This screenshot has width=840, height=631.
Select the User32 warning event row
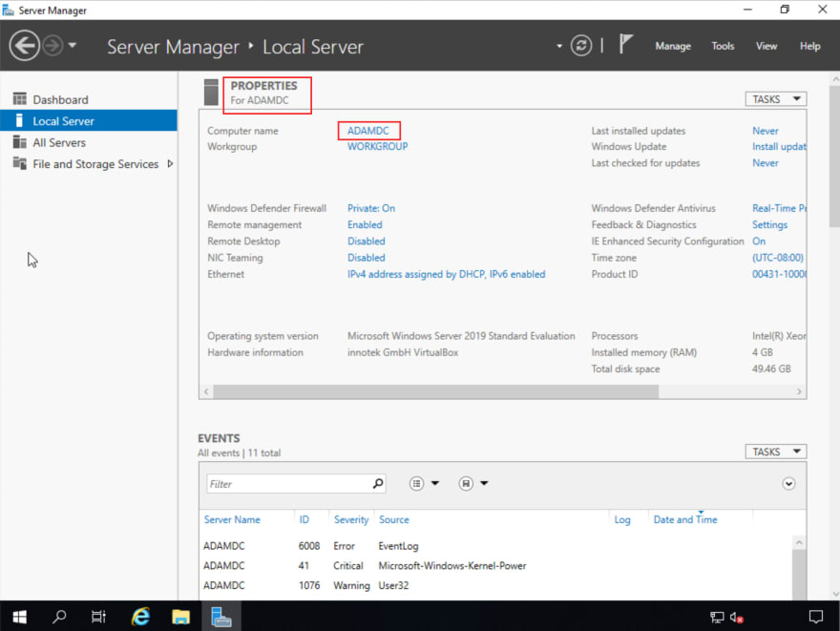[x=496, y=585]
